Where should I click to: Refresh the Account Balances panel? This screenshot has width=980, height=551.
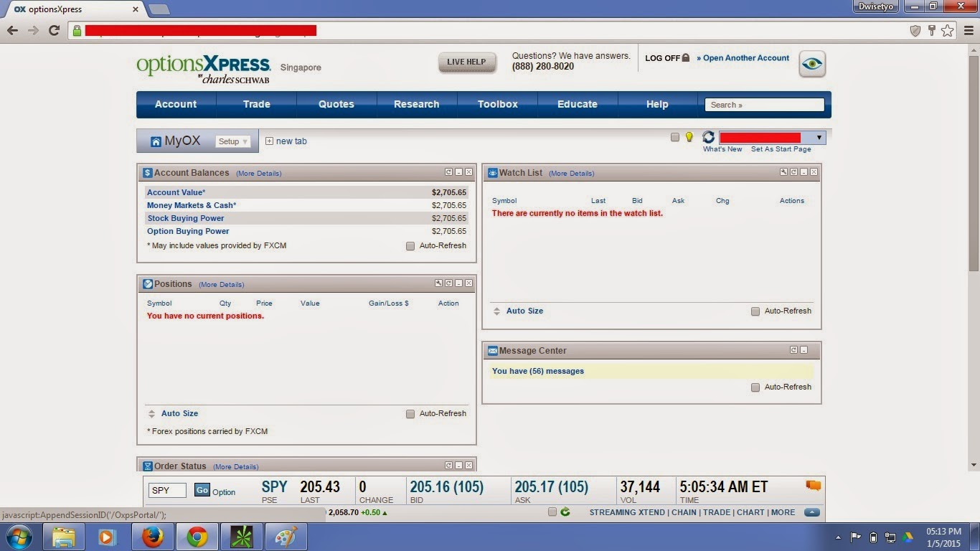448,172
